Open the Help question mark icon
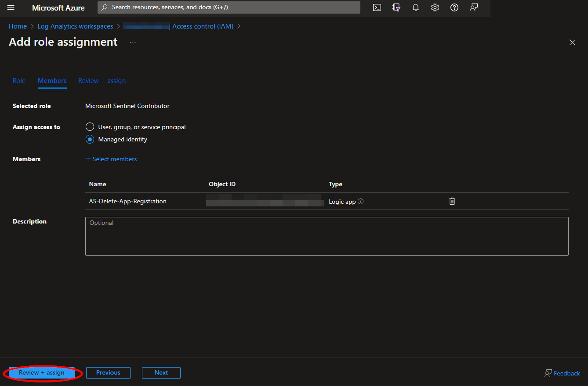This screenshot has height=386, width=588. tap(454, 7)
